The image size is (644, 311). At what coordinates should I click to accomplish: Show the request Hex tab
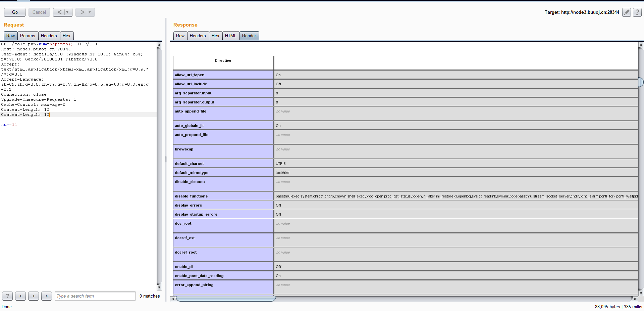pos(66,36)
